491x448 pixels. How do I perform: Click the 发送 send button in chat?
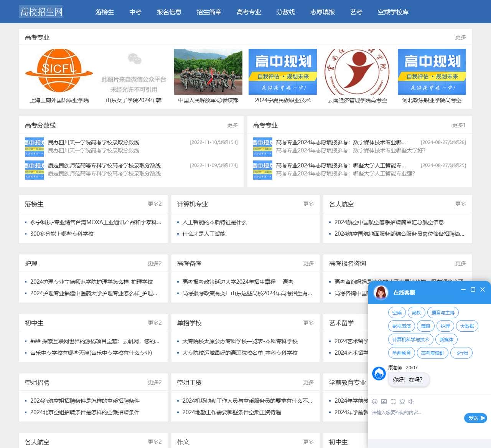(475, 418)
